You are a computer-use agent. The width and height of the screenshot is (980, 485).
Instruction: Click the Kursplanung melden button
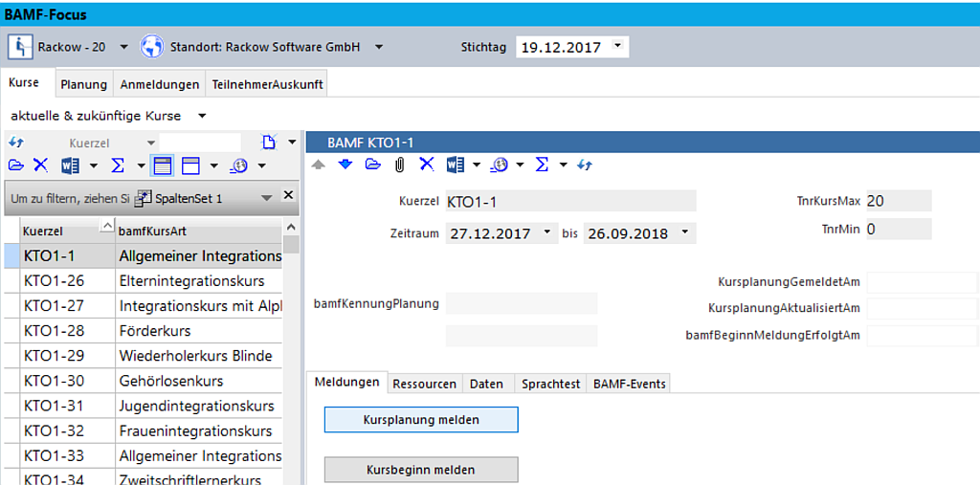421,420
